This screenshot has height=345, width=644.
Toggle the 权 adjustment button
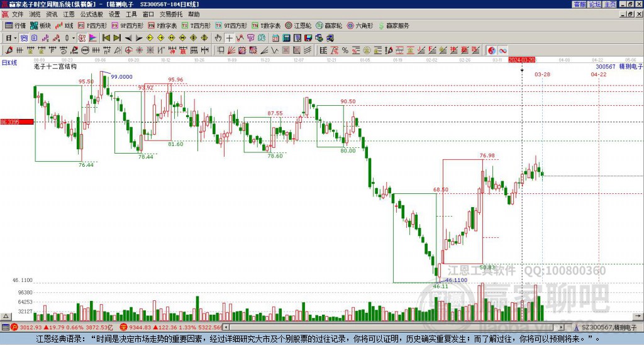[x=82, y=38]
